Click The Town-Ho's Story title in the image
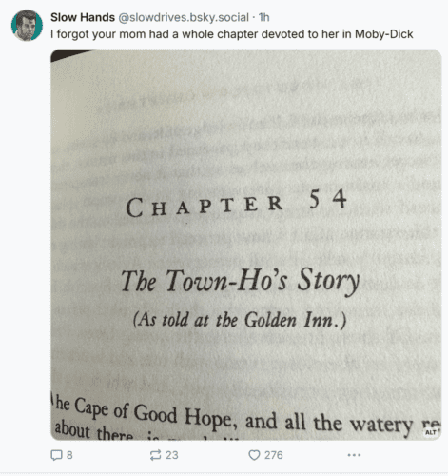 (x=240, y=280)
